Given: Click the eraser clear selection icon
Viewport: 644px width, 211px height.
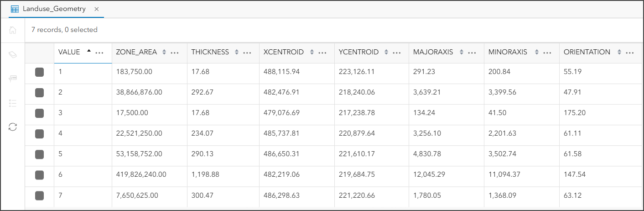Looking at the screenshot, I should pos(13,55).
